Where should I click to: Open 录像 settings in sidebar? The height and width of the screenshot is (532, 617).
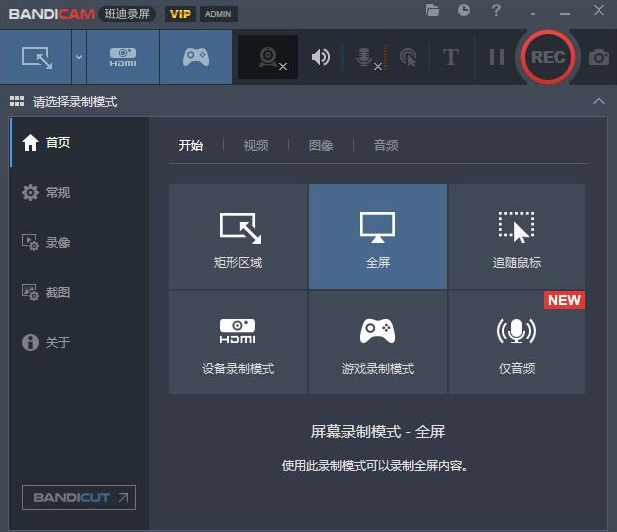point(57,242)
